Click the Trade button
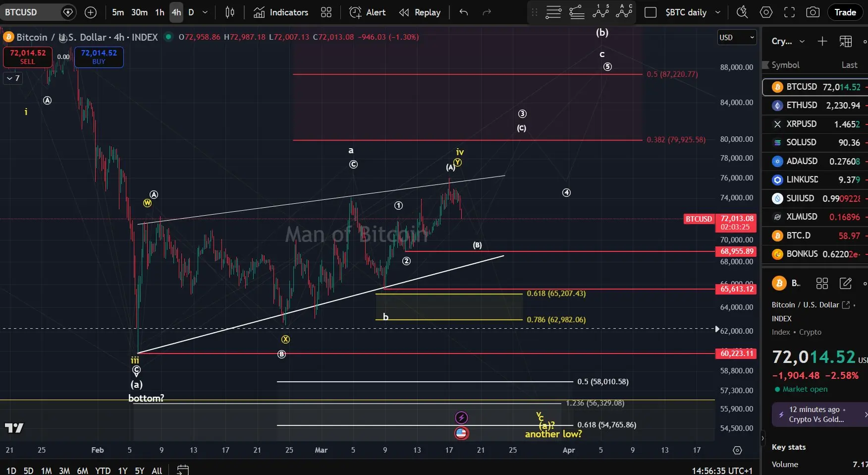This screenshot has height=475, width=868. click(845, 12)
